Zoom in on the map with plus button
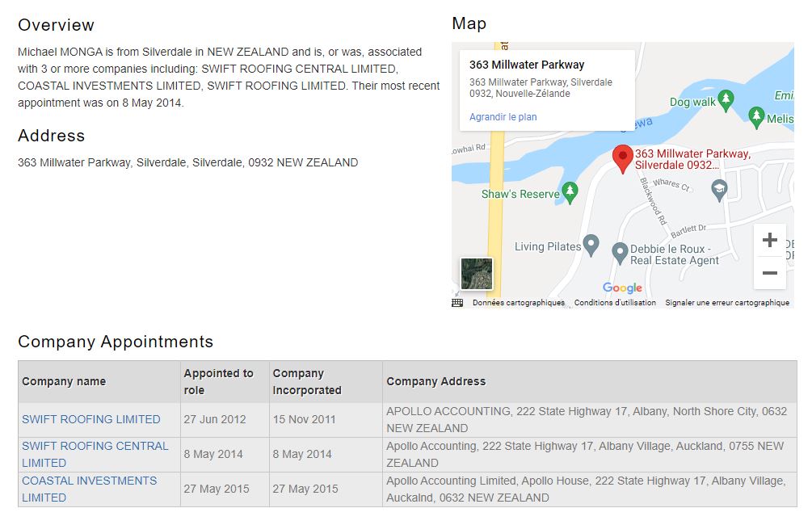 769,240
